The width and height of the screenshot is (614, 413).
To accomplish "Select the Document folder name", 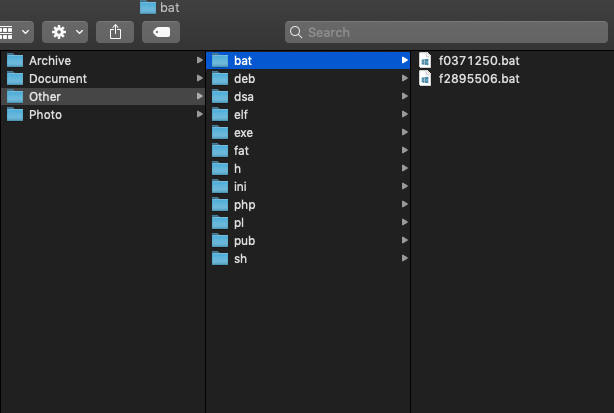I will pyautogui.click(x=58, y=79).
